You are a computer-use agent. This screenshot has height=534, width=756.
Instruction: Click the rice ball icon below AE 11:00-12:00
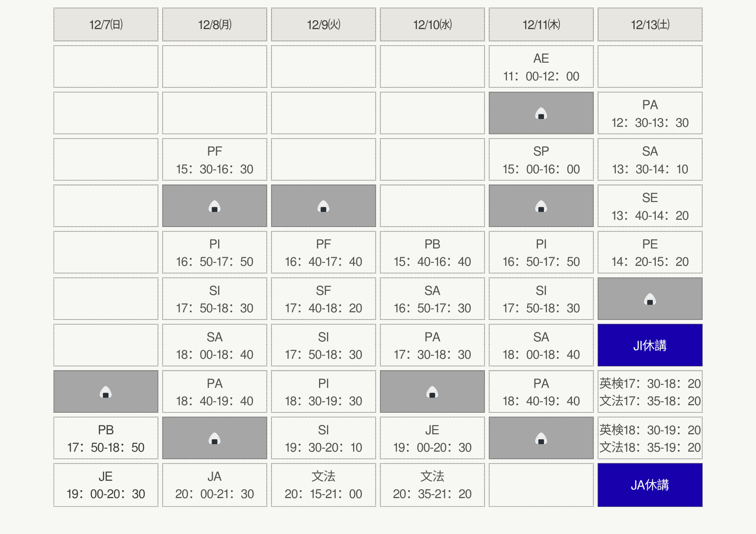point(541,113)
